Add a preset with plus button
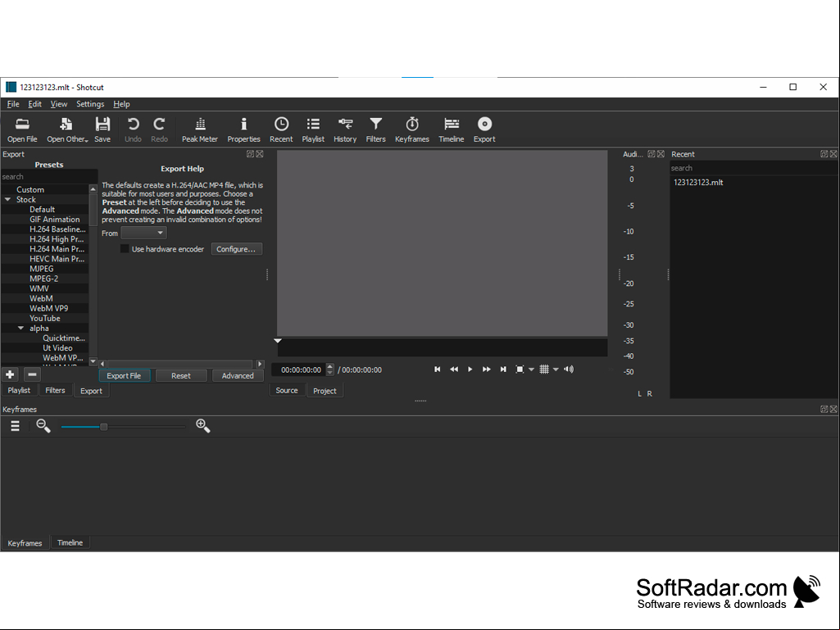 (10, 374)
